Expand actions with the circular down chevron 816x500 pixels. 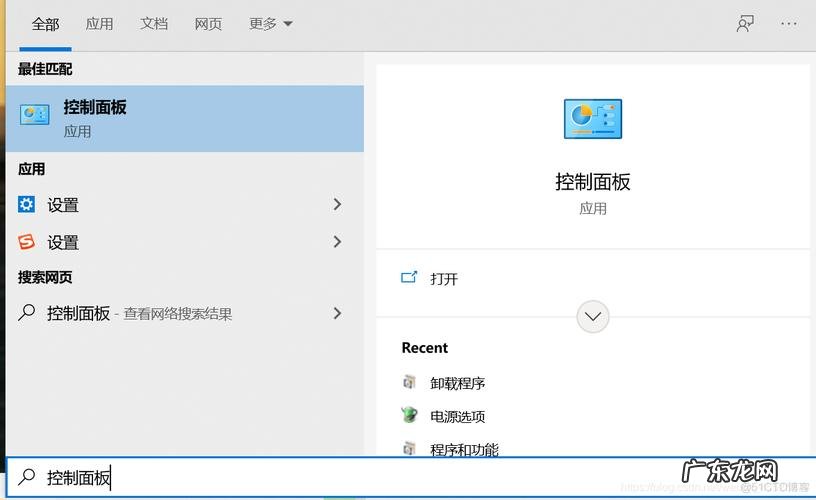(592, 317)
